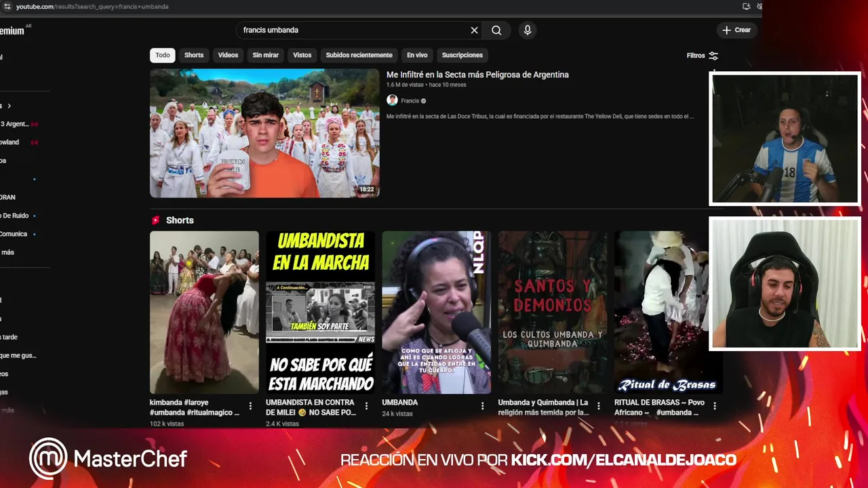Click the '24 k vistas' count
The width and height of the screenshot is (868, 488).
pos(397,413)
